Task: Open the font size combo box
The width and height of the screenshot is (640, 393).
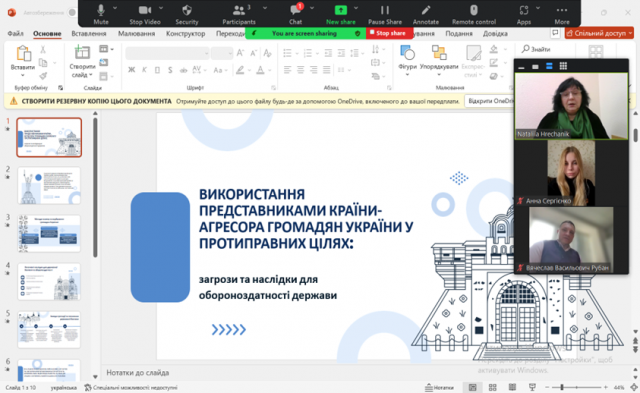Action: (x=222, y=53)
